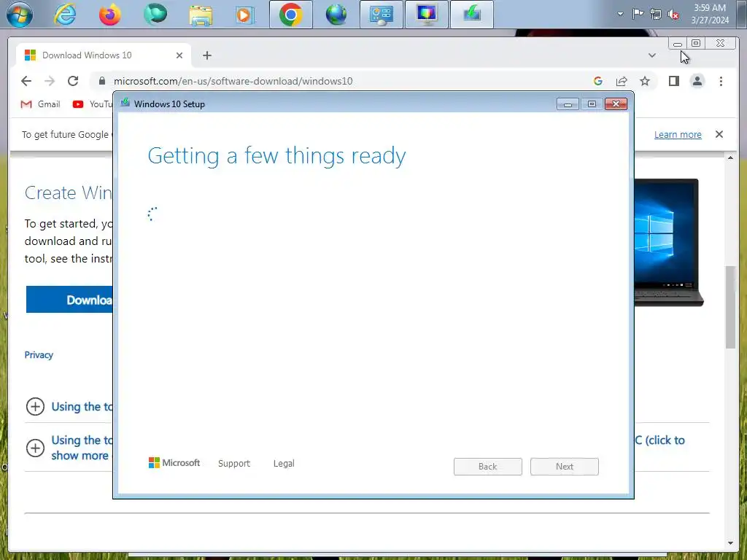Launch Internet Explorer from taskbar
This screenshot has height=560, width=747.
(x=65, y=15)
